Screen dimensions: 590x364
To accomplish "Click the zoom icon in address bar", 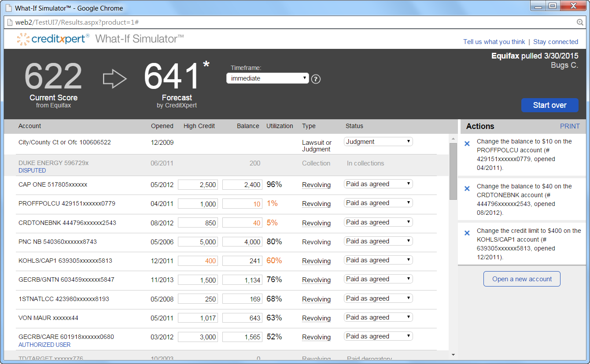I will tap(580, 22).
